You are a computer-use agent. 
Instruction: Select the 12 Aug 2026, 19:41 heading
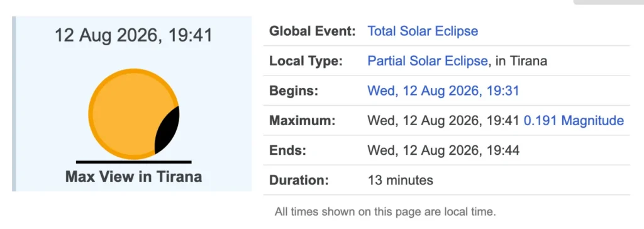point(134,35)
